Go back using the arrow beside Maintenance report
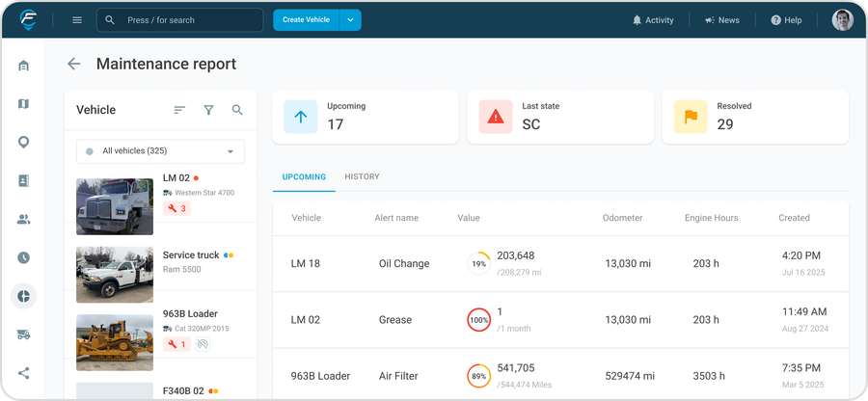This screenshot has width=868, height=401. pos(73,65)
